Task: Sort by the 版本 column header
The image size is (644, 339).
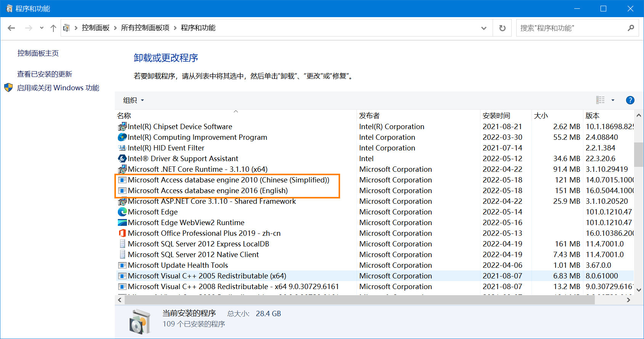Action: [x=608, y=115]
